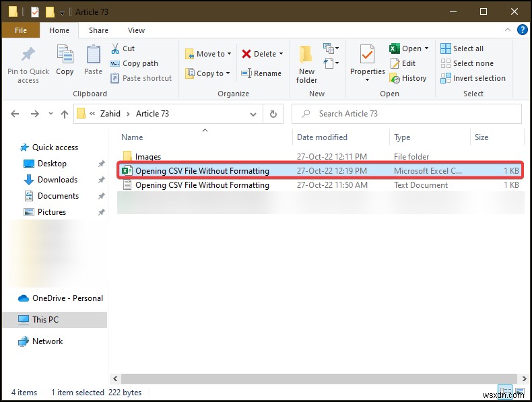Go Forward with the right arrow

34,114
